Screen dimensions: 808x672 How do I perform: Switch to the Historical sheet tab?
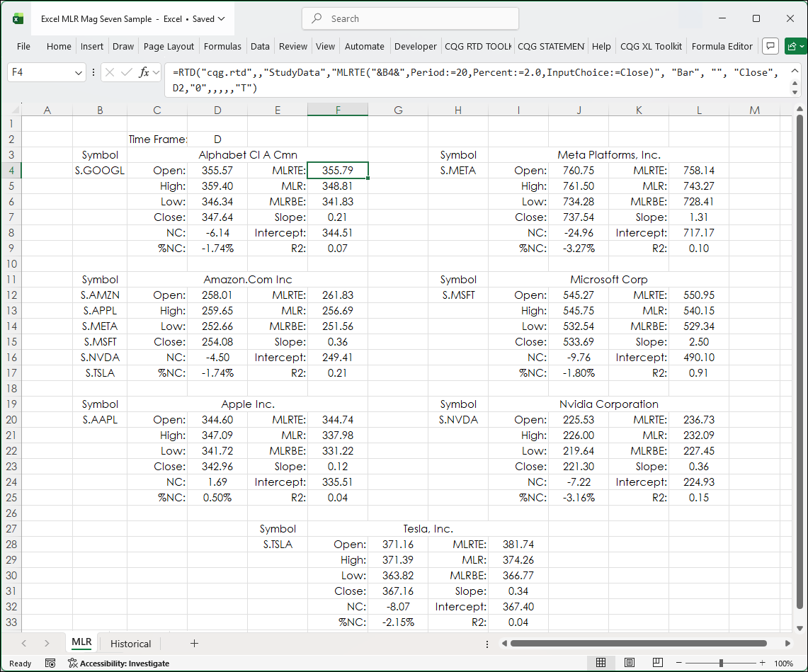pyautogui.click(x=130, y=644)
